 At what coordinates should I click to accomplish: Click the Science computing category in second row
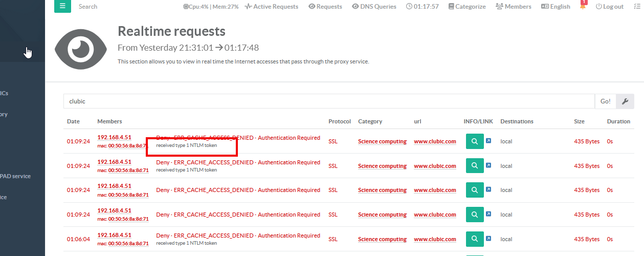(382, 166)
